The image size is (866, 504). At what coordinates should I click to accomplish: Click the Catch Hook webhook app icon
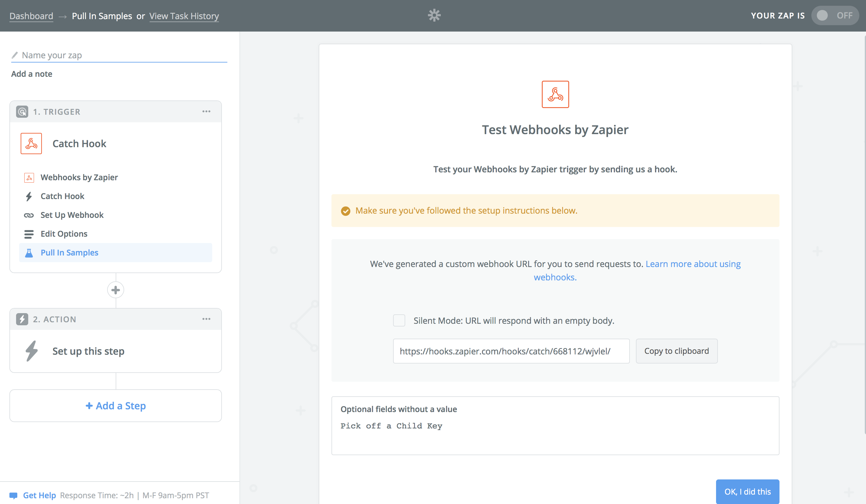tap(31, 144)
